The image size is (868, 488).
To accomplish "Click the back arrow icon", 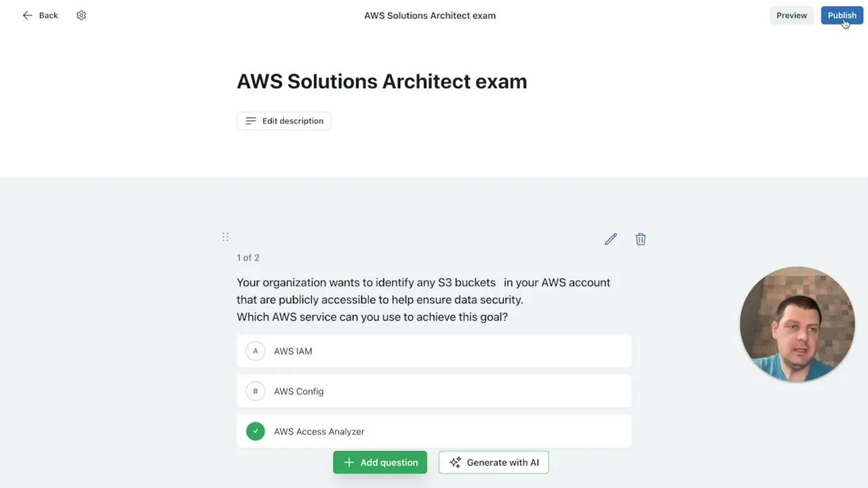I will click(27, 16).
